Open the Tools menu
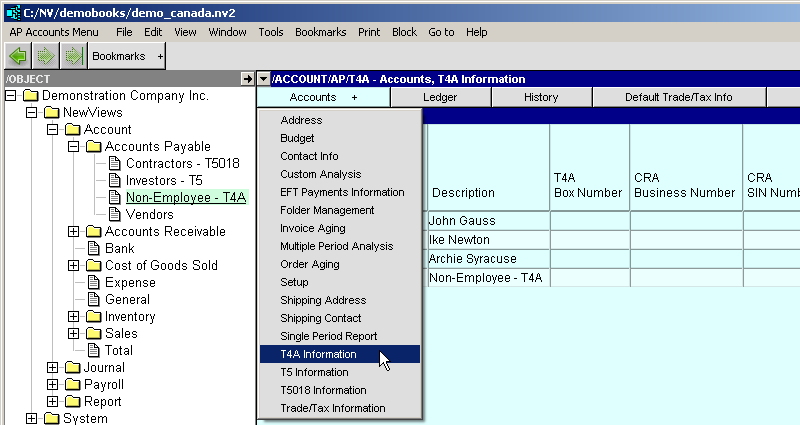 click(270, 32)
